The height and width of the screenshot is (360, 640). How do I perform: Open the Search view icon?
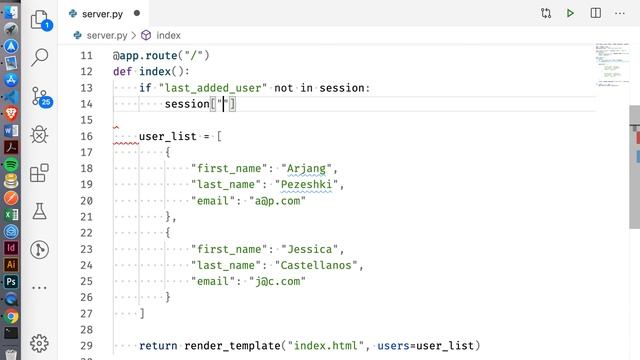[x=40, y=57]
